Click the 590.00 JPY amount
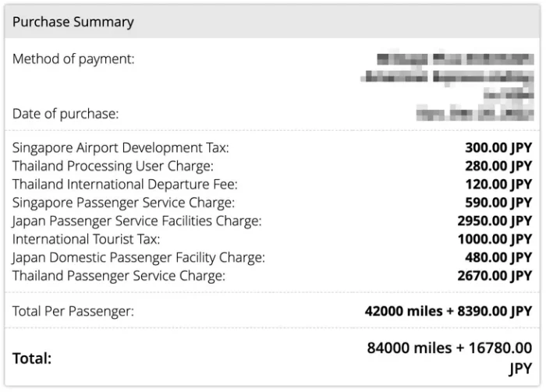Screen dimensions: 546x392 point(498,203)
